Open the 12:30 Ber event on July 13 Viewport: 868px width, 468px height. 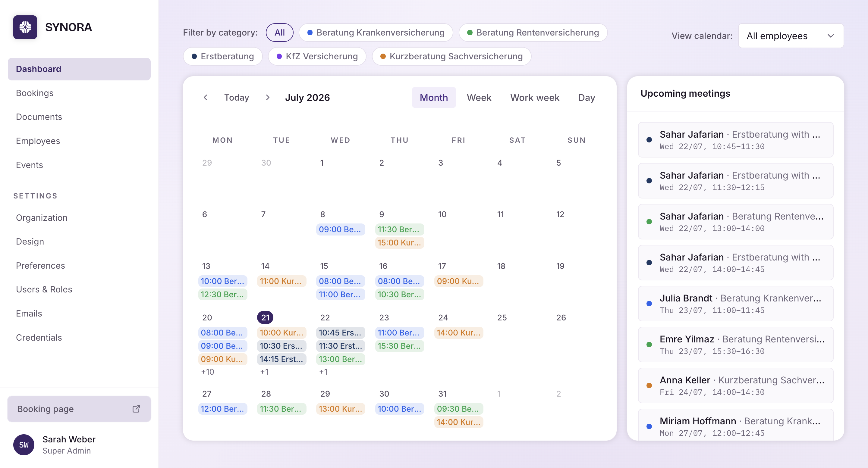click(x=223, y=294)
